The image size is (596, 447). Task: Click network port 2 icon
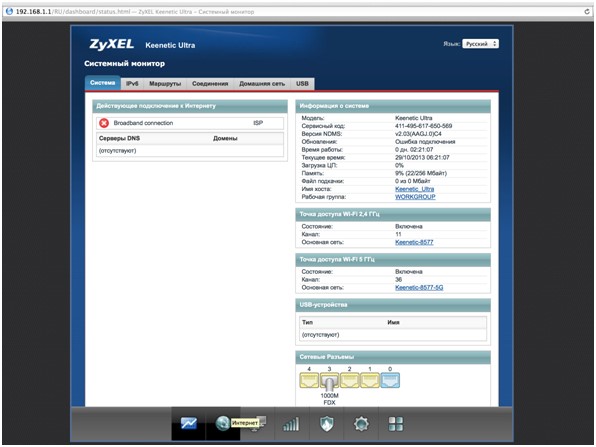tap(349, 380)
